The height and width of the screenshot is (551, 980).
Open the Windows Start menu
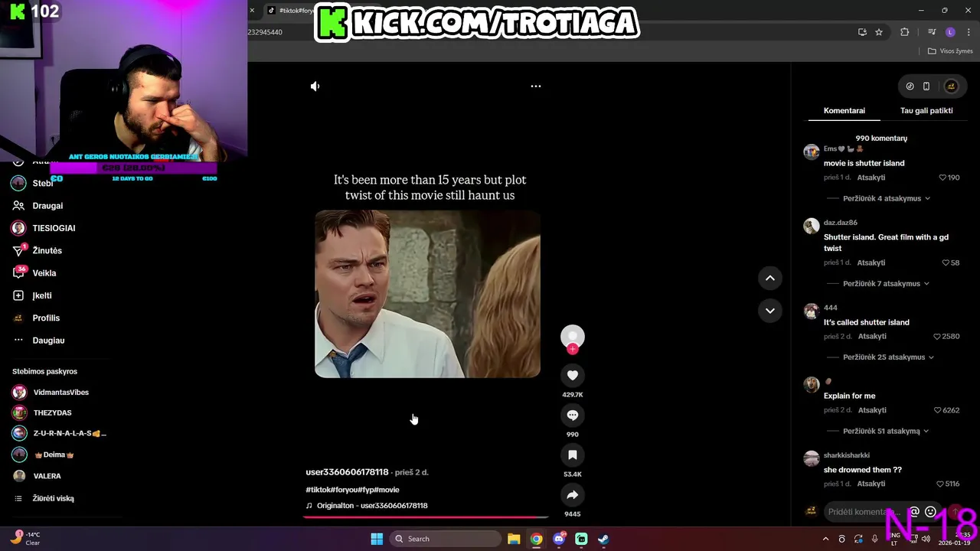pyautogui.click(x=377, y=539)
